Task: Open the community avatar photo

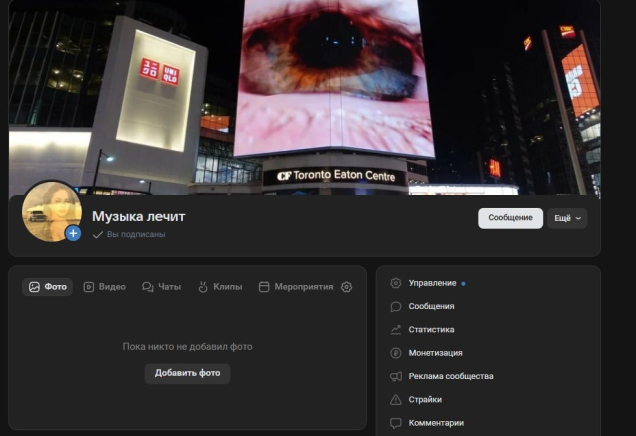Action: (x=48, y=209)
